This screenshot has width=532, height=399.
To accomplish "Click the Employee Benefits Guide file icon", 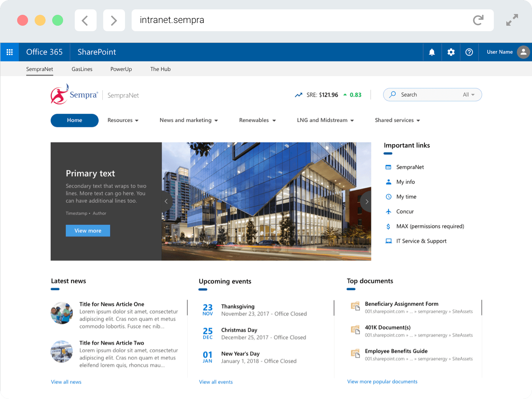I will tap(355, 354).
